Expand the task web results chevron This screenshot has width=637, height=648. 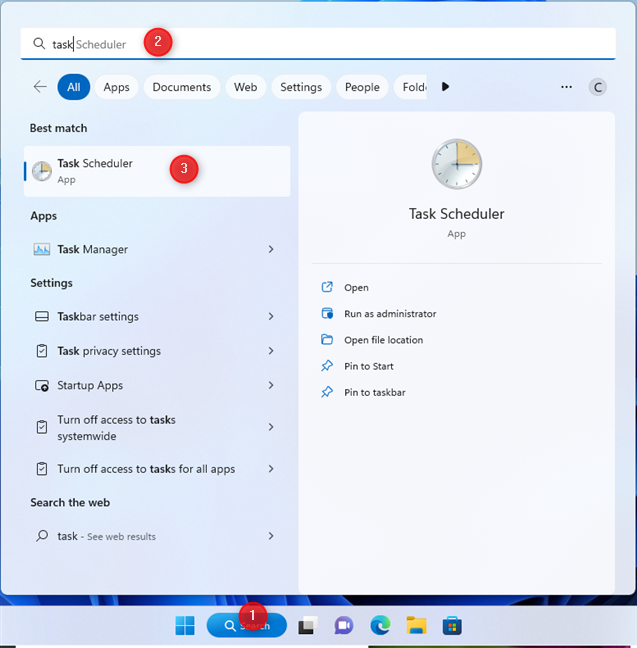point(271,536)
